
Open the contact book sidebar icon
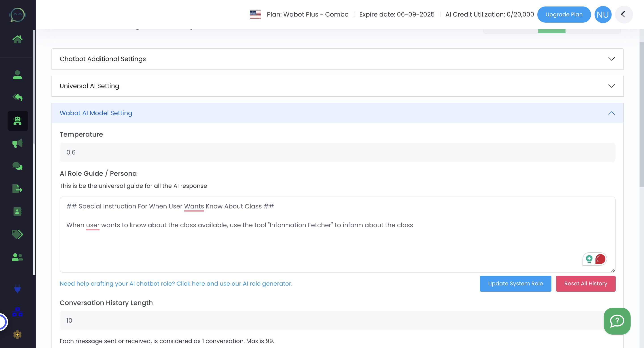[x=17, y=212]
